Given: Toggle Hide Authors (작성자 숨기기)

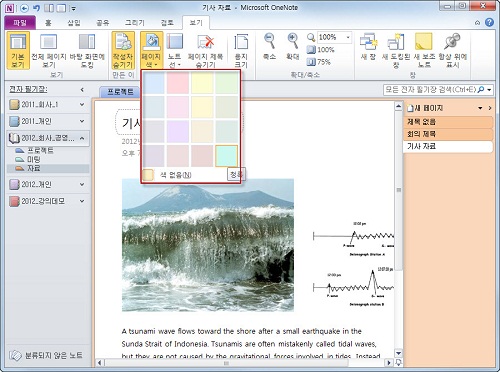Looking at the screenshot, I should click(x=123, y=50).
